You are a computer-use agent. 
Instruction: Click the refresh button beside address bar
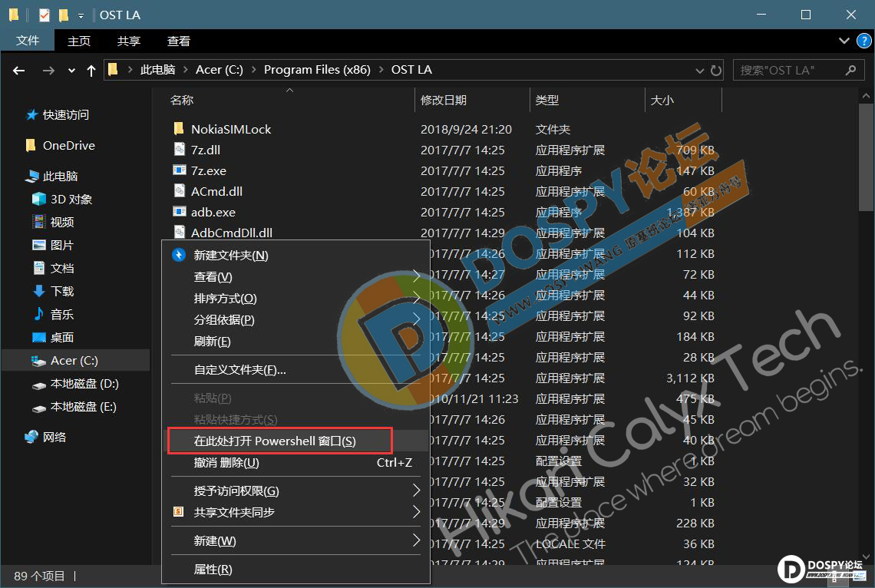click(716, 70)
